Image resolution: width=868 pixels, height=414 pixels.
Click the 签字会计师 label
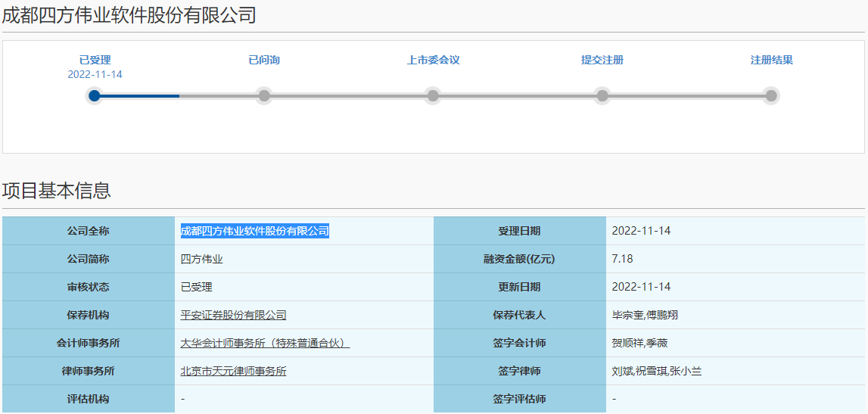point(519,343)
